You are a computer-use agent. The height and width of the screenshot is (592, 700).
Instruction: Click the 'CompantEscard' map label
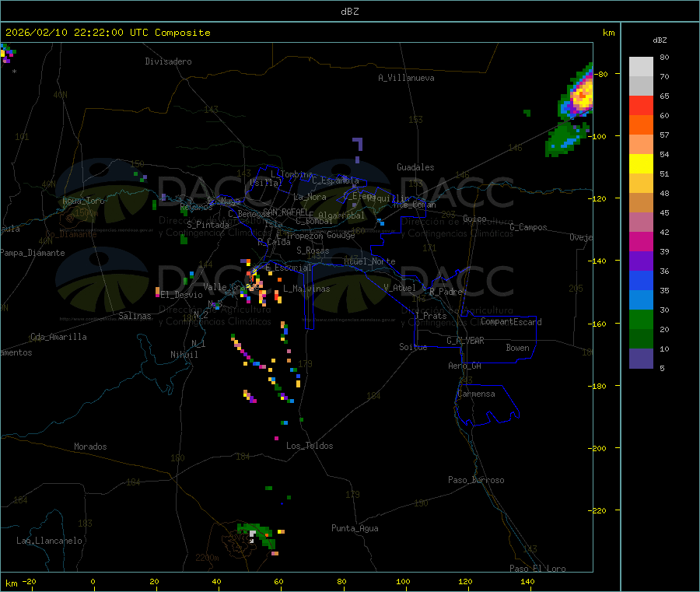511,322
